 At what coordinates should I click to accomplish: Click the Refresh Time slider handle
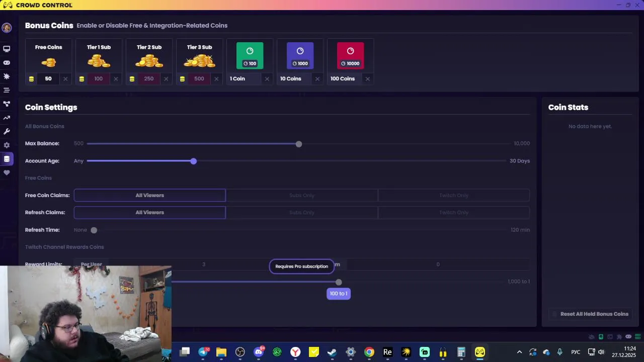94,230
